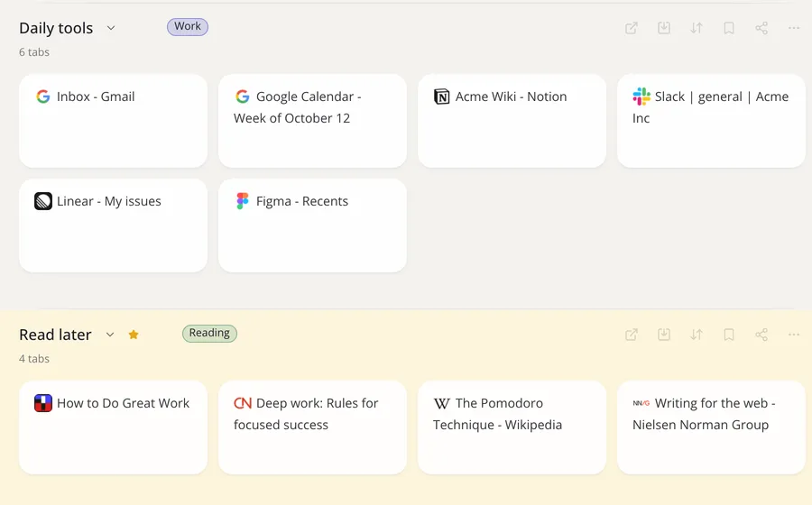Bookmark the Read later collection
The width and height of the screenshot is (812, 505).
pyautogui.click(x=729, y=335)
